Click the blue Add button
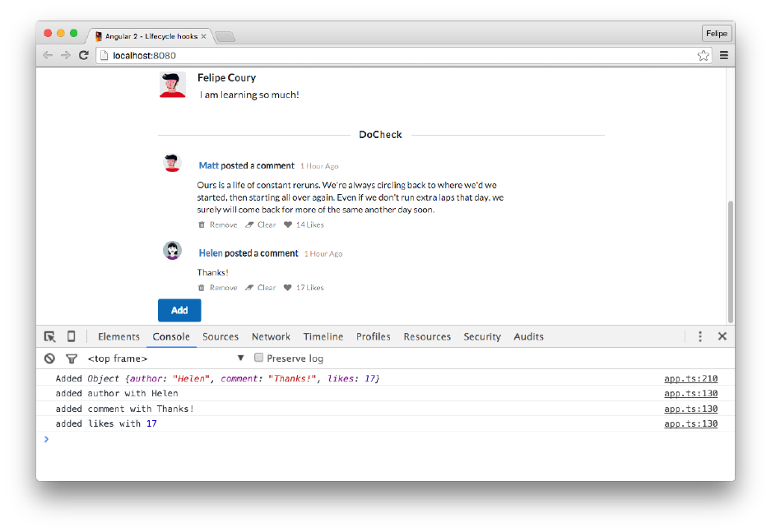The image size is (771, 532). pyautogui.click(x=179, y=310)
